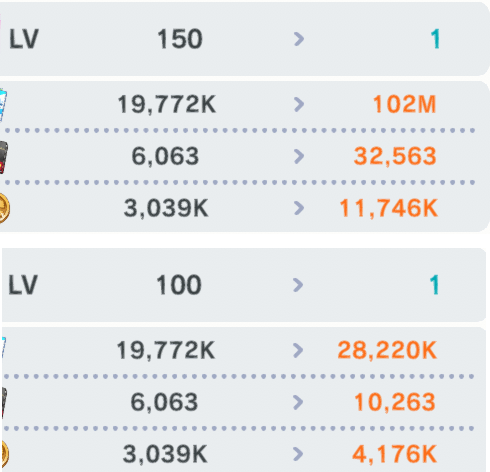
Task: Click the chevron pointing to 32,563
Action: 299,156
